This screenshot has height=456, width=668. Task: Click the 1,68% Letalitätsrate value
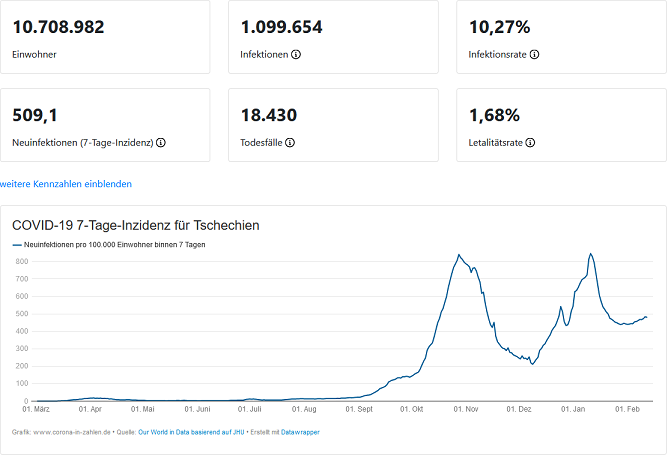494,115
